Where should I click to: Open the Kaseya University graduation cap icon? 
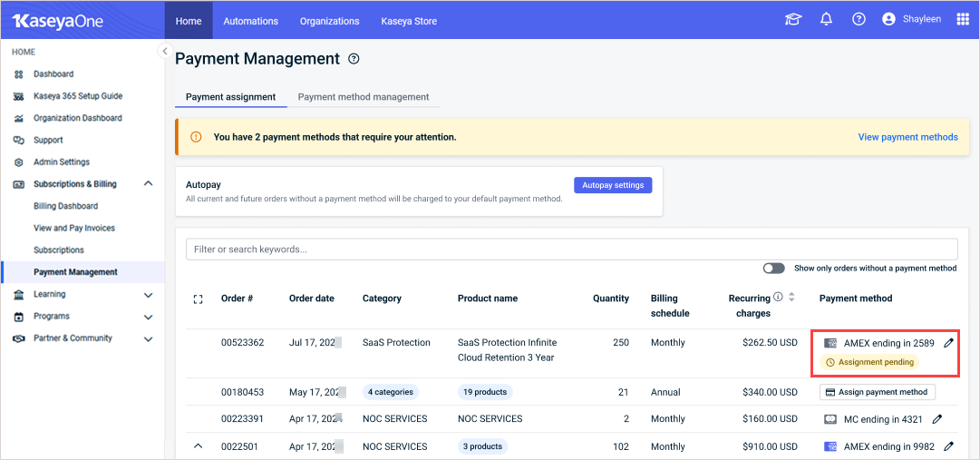793,20
